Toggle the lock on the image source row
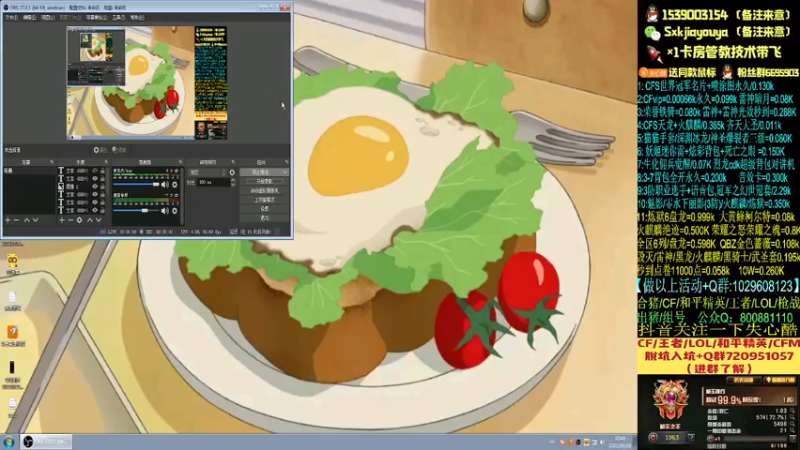The image size is (800, 450). (x=103, y=187)
